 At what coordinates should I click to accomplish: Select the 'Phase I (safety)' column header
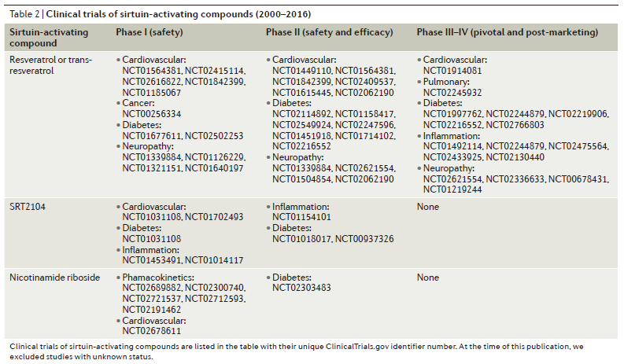(150, 32)
